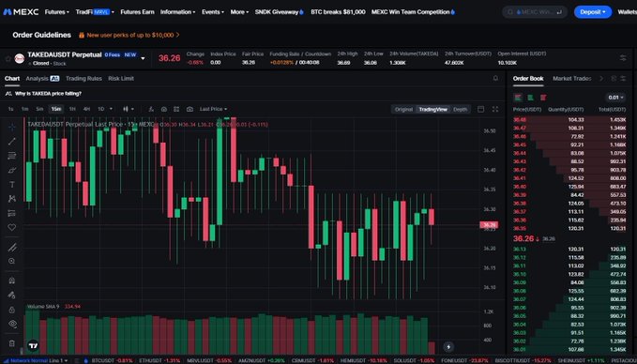Open the chart patterns tool

tap(12, 199)
